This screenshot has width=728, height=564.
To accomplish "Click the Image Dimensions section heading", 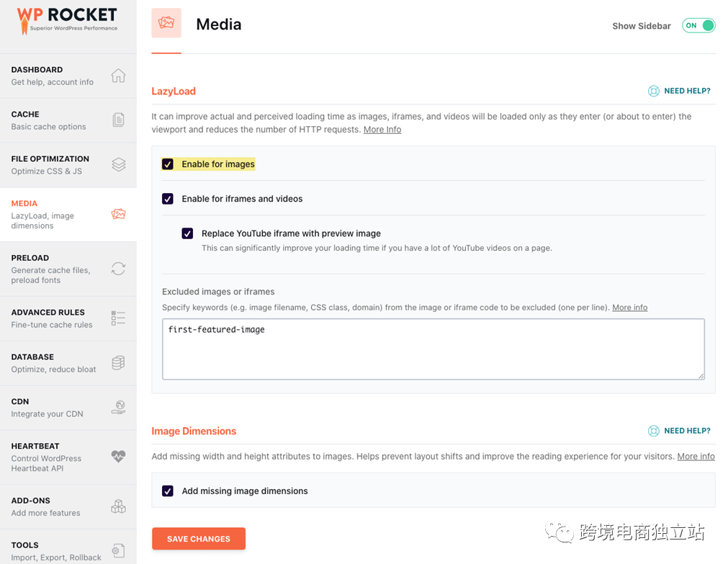I will tap(194, 431).
